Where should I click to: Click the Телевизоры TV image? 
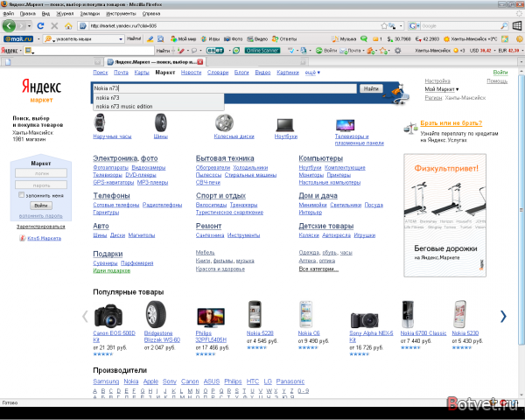345,125
